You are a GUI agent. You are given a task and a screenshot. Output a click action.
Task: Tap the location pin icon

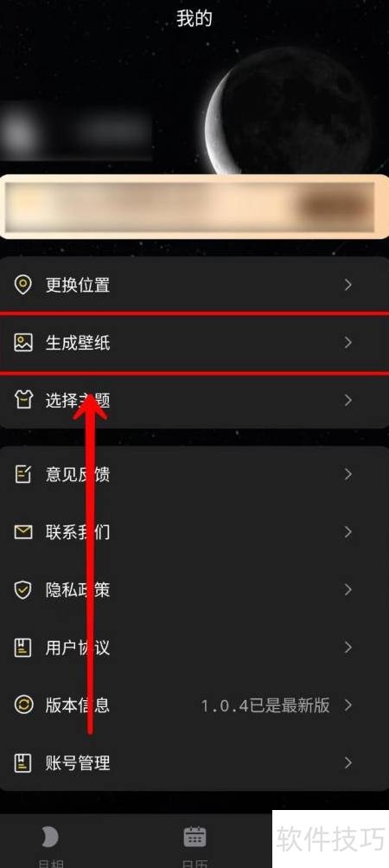coord(22,286)
